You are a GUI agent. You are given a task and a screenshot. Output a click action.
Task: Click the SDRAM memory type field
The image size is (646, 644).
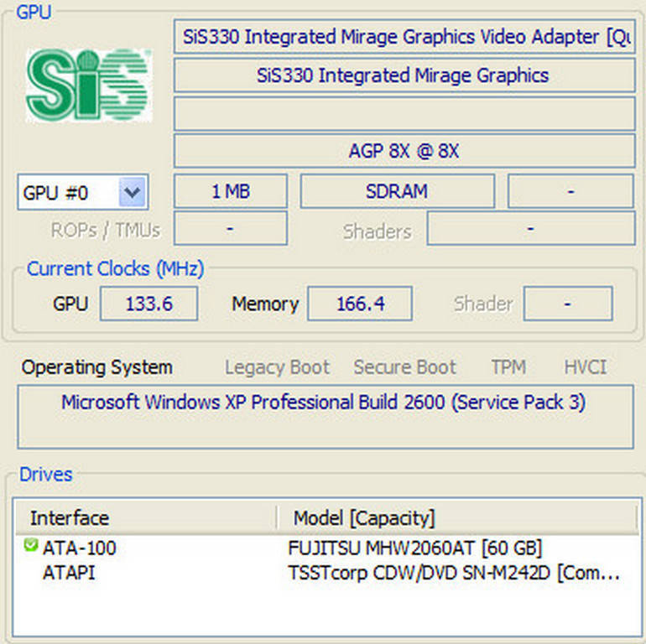click(397, 191)
